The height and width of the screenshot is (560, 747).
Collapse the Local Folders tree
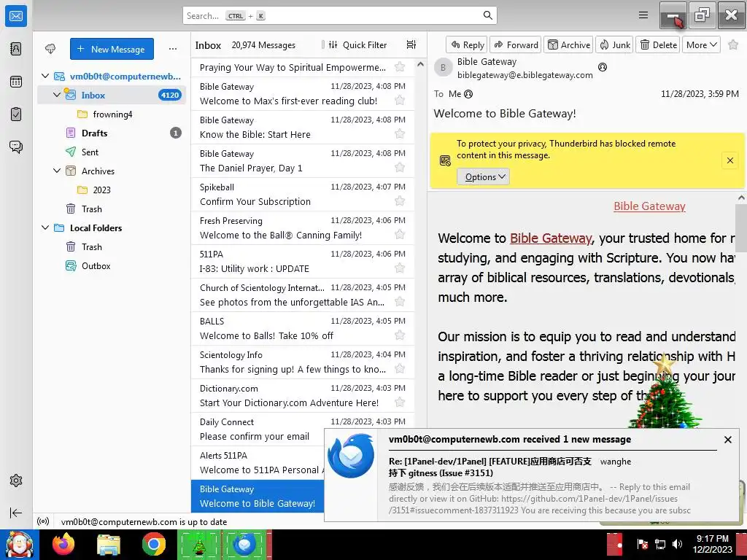(45, 227)
